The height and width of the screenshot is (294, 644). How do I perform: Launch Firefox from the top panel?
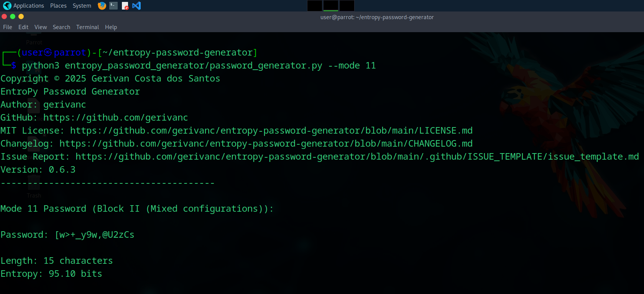click(102, 6)
